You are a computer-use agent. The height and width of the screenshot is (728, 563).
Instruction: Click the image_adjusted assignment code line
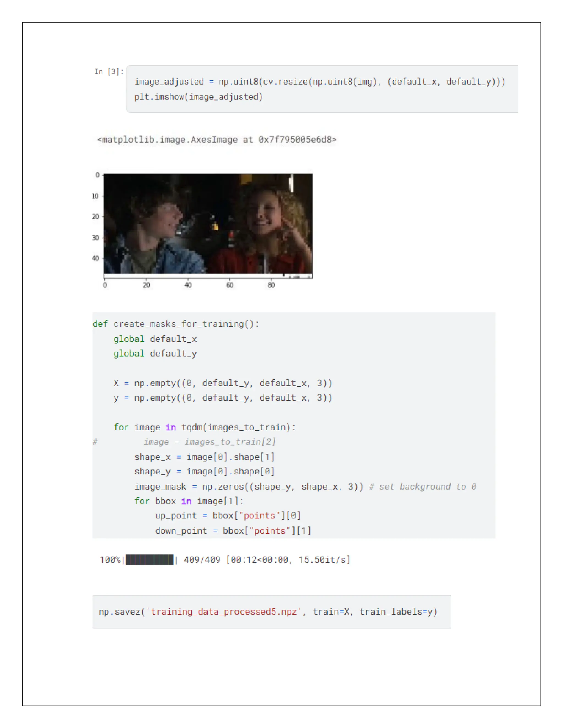[319, 82]
